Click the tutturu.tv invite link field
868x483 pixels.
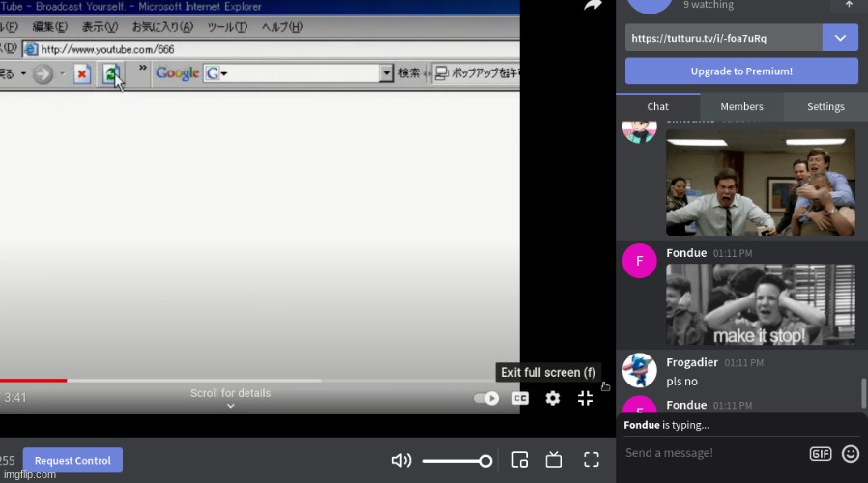(724, 38)
